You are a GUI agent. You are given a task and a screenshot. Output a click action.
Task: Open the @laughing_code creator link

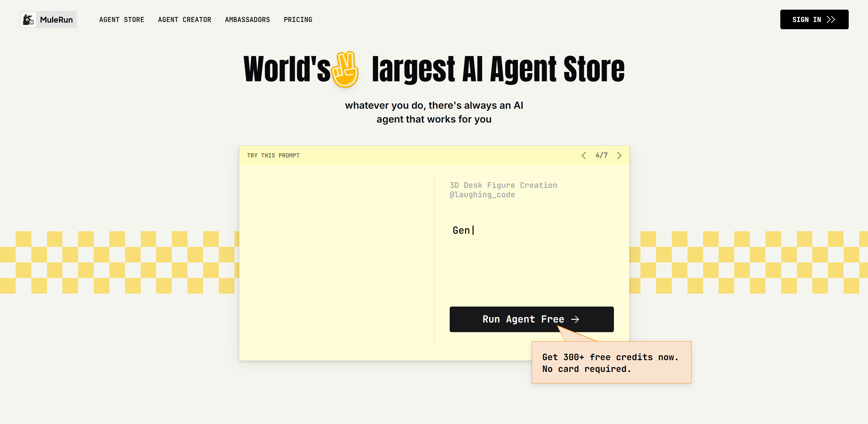coord(482,195)
